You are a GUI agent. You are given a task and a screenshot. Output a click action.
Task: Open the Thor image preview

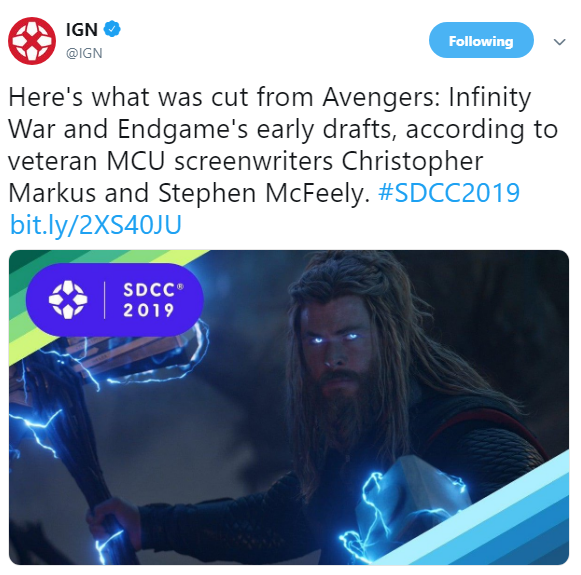(x=289, y=407)
